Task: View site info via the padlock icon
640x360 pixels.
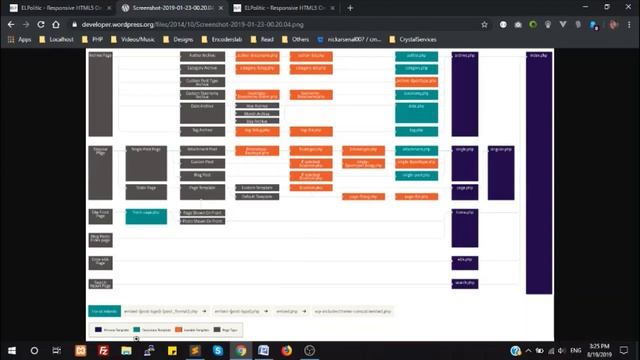Action: pos(74,24)
